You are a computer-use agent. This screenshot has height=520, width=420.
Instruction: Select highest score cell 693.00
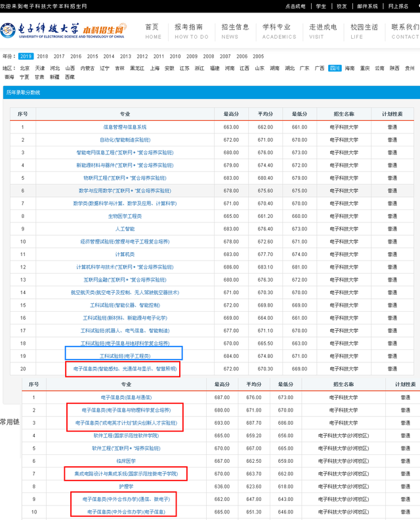[222, 423]
